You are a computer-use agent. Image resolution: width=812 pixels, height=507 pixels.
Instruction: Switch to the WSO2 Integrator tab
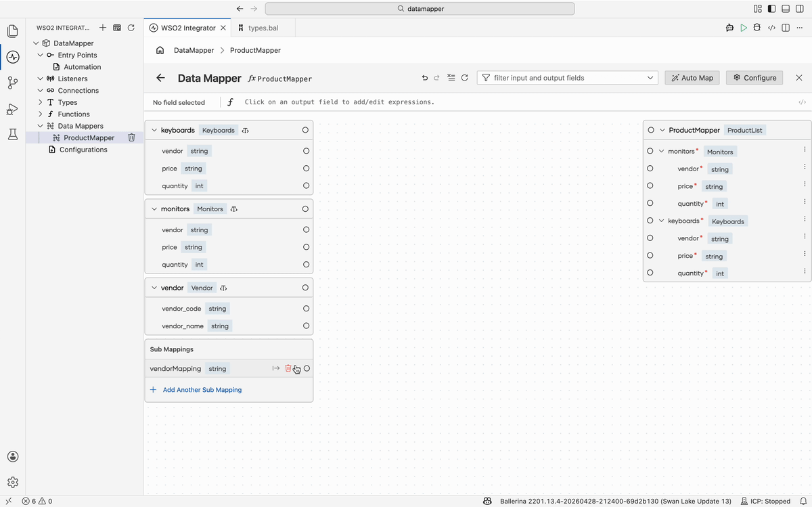(x=187, y=28)
